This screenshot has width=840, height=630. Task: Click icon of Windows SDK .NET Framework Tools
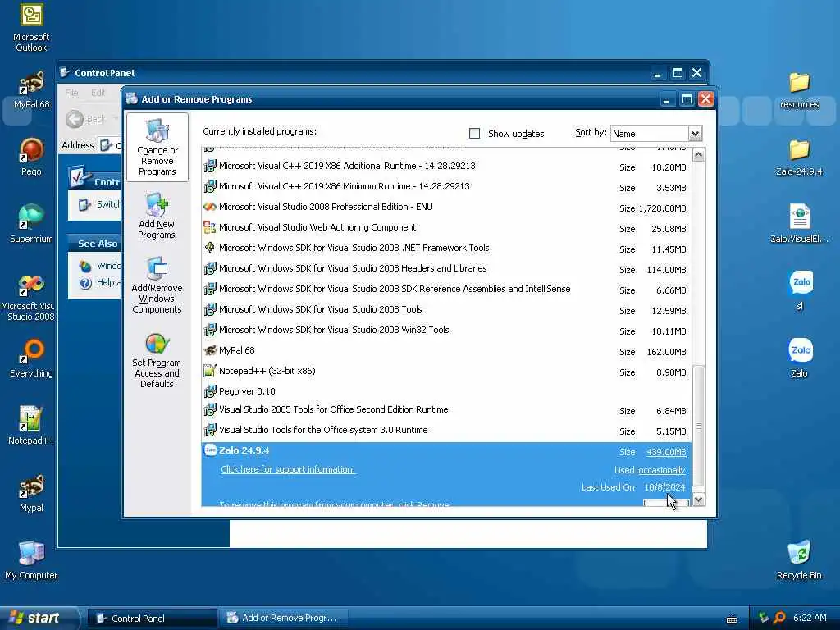pos(210,248)
